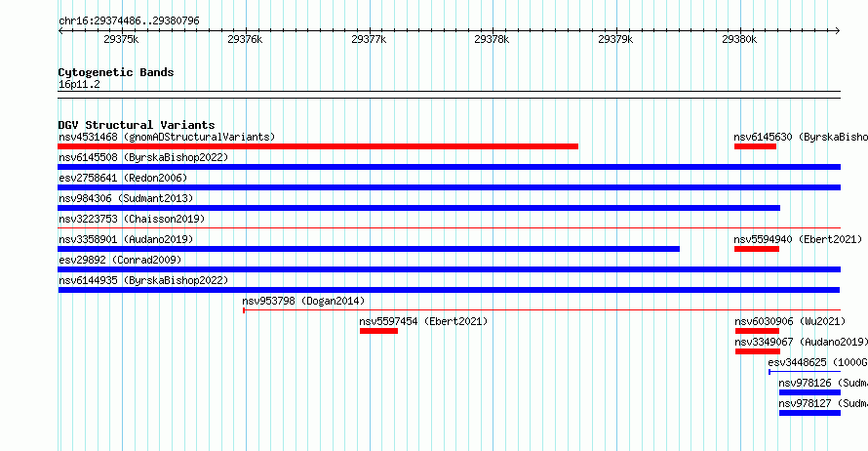Select the nsv978126 variant label
The width and height of the screenshot is (868, 451).
tap(823, 383)
